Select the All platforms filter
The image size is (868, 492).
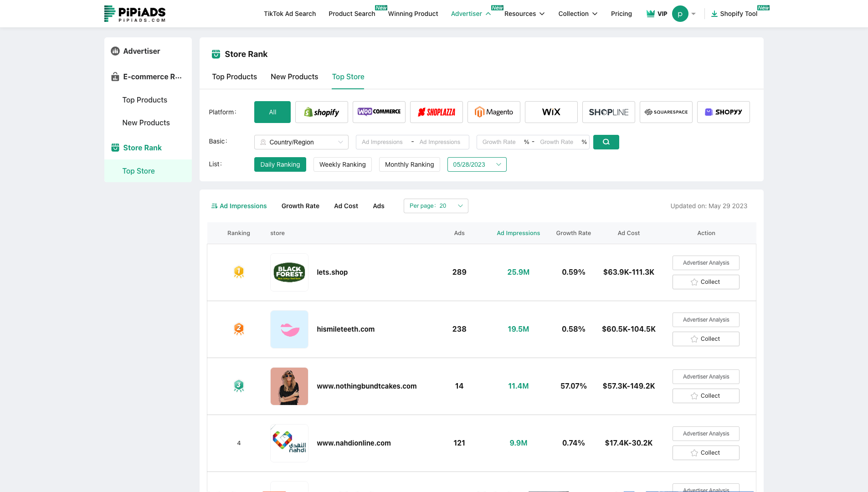[272, 112]
